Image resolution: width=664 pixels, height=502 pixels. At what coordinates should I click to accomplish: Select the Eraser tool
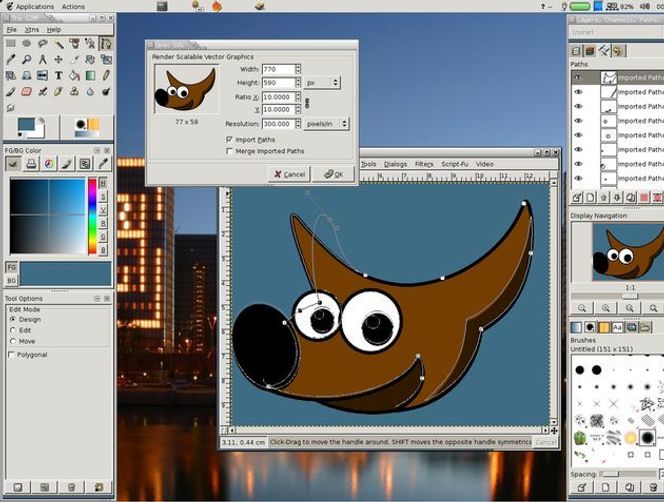coord(27,91)
